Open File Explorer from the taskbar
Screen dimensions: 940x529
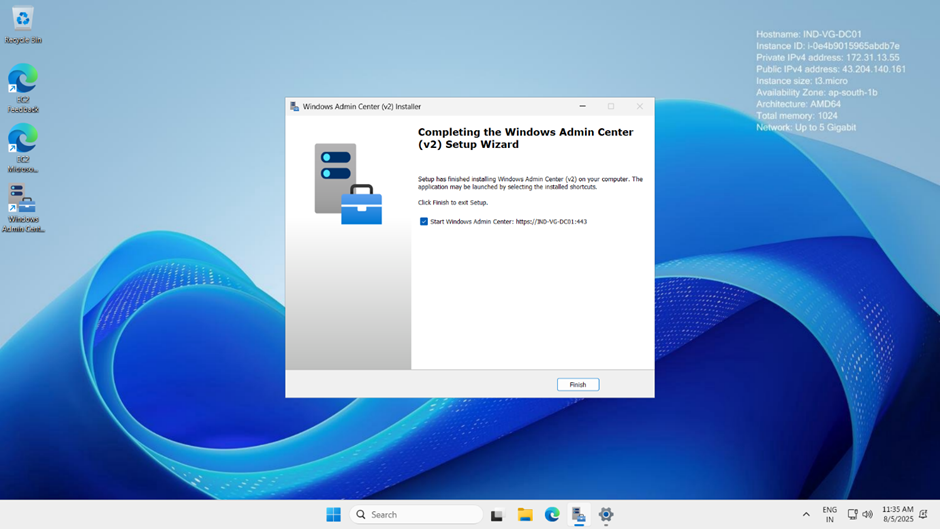525,515
